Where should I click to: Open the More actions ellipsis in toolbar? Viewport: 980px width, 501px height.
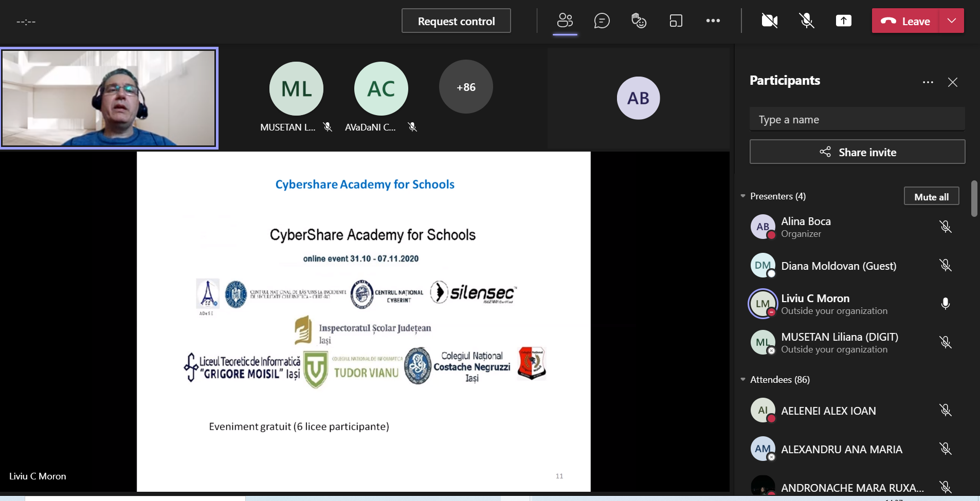[x=713, y=21]
